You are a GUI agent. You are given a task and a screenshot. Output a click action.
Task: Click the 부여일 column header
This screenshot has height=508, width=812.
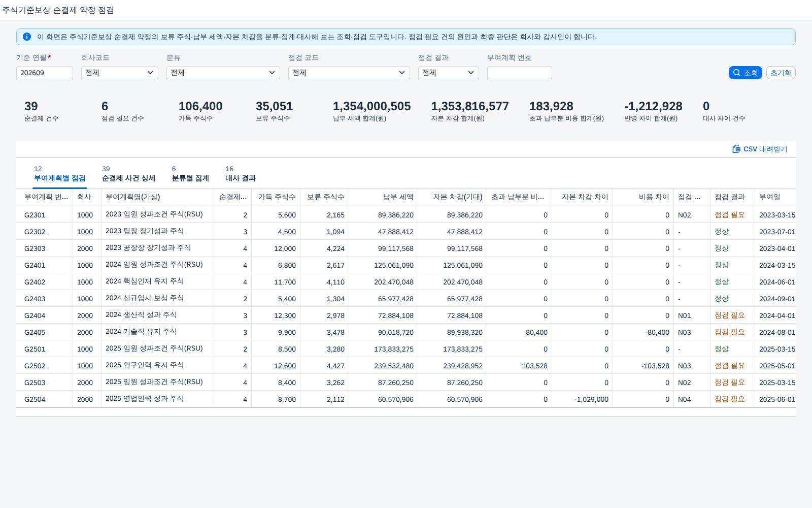(775, 197)
